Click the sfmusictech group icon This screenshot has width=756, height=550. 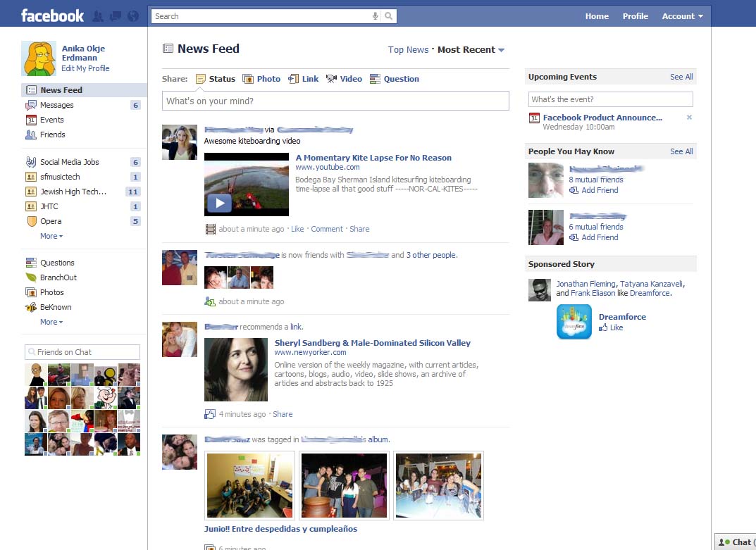(31, 177)
